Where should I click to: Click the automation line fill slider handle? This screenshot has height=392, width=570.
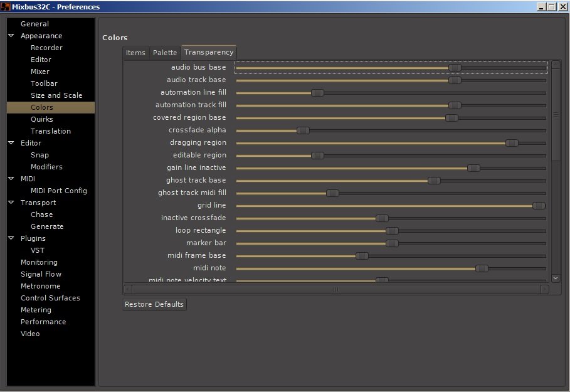[x=317, y=93]
